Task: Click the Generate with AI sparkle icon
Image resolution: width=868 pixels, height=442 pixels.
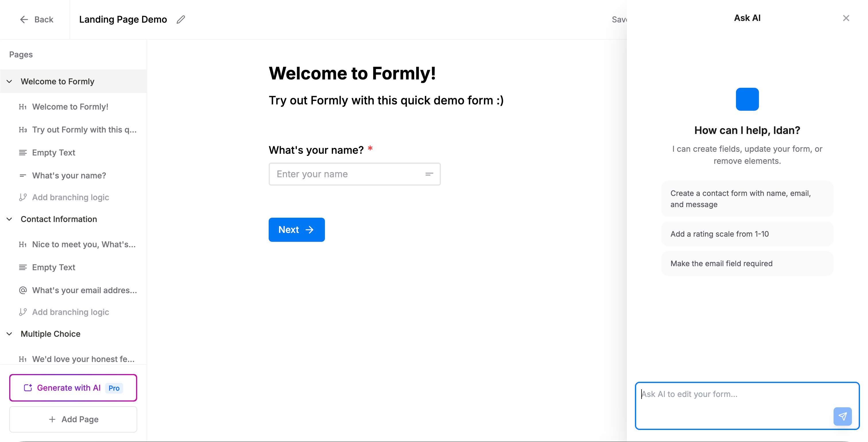Action: (x=28, y=388)
